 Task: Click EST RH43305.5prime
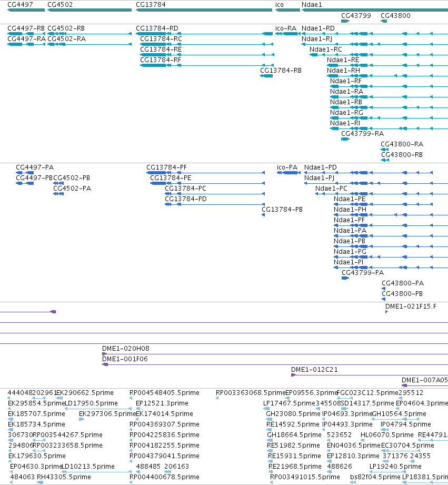[64, 477]
